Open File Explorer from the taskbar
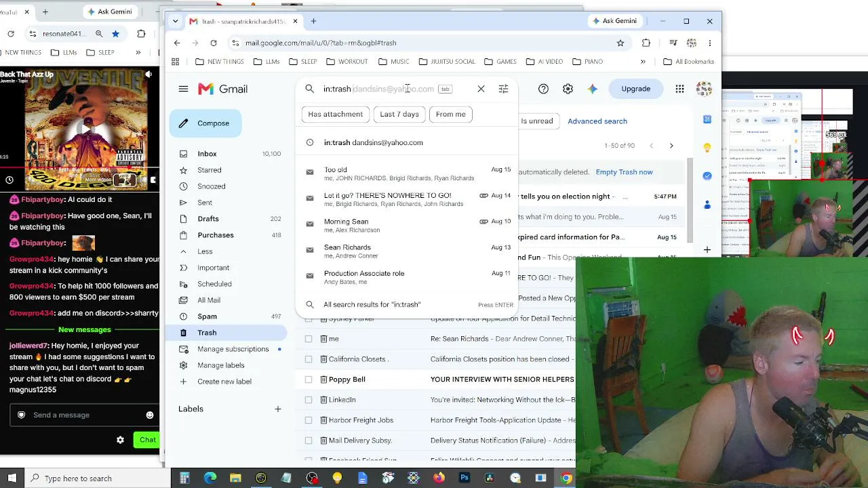The width and height of the screenshot is (868, 488). (235, 479)
